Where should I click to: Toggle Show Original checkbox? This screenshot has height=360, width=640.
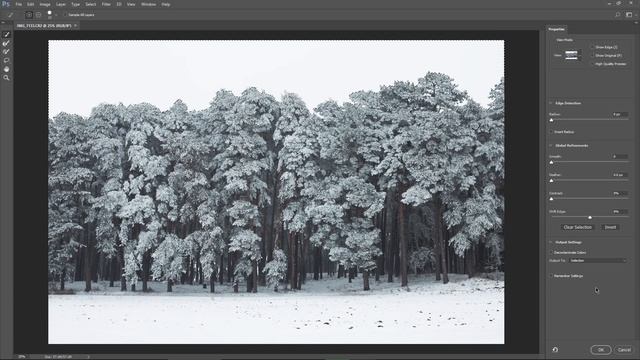[593, 56]
